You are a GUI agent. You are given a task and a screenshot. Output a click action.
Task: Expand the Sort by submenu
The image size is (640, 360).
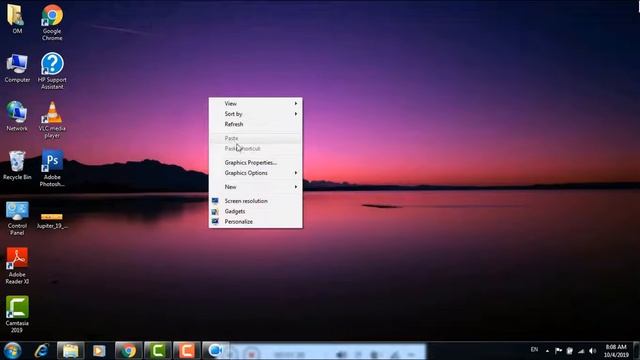[x=256, y=114]
